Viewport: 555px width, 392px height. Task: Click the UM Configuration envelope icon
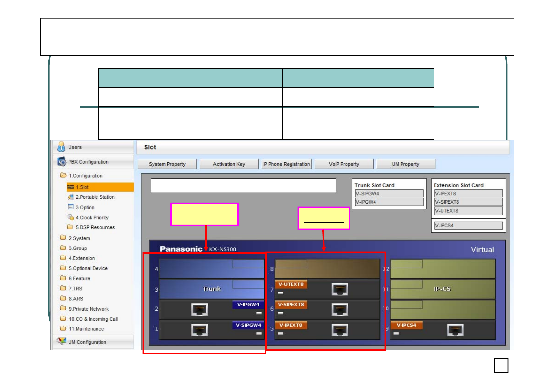(x=61, y=341)
